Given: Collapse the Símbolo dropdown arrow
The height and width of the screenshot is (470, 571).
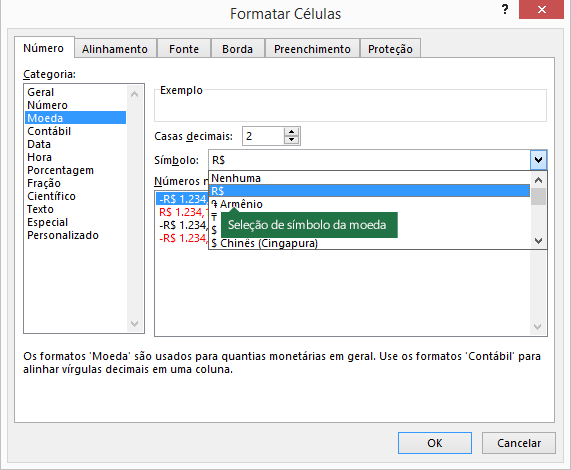Looking at the screenshot, I should point(538,160).
